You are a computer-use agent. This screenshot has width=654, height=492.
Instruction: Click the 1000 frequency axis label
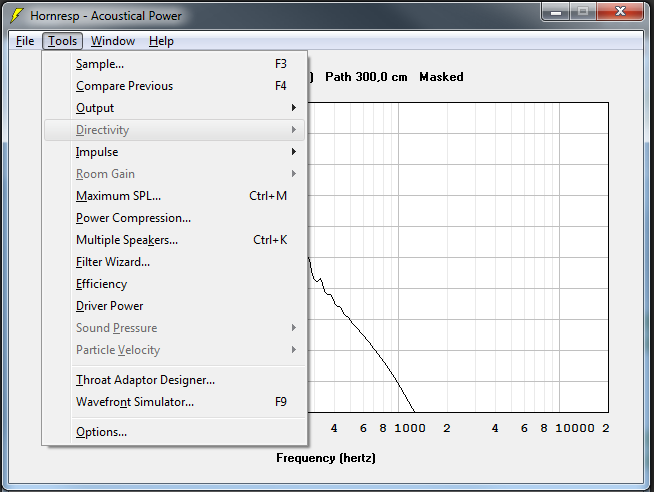click(x=410, y=428)
